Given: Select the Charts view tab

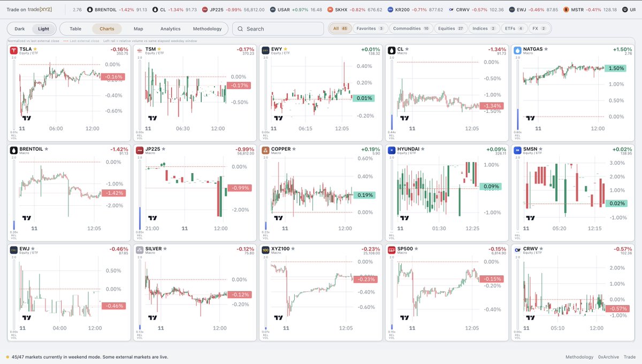Looking at the screenshot, I should pos(107,29).
